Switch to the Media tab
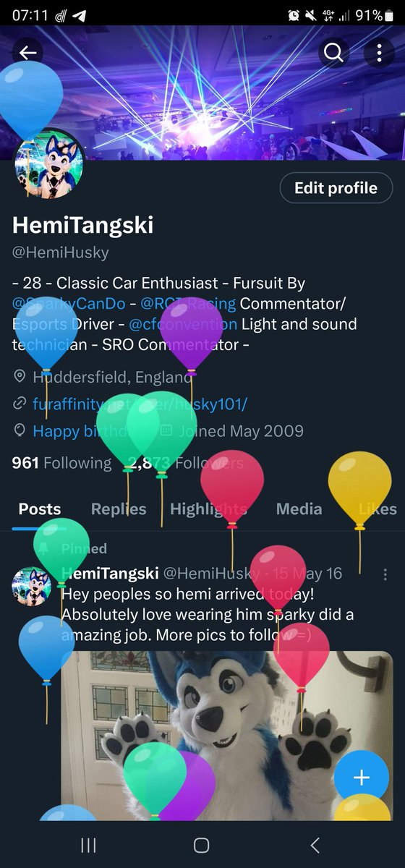This screenshot has height=868, width=405. 299,509
